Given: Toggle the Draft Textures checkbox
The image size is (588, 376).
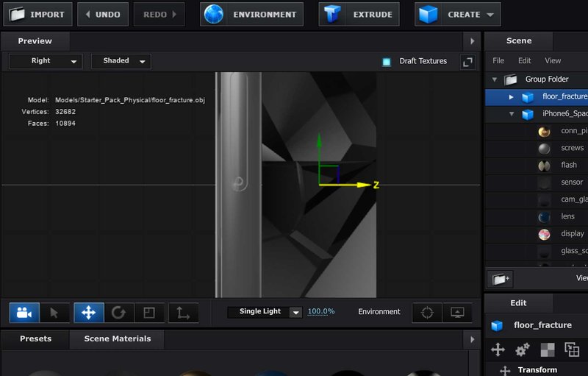Looking at the screenshot, I should coord(387,62).
